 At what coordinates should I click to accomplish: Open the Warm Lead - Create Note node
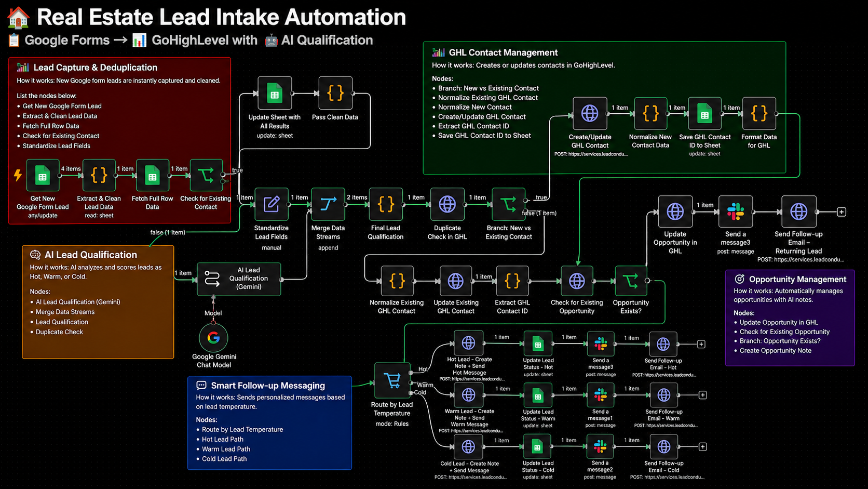click(468, 395)
